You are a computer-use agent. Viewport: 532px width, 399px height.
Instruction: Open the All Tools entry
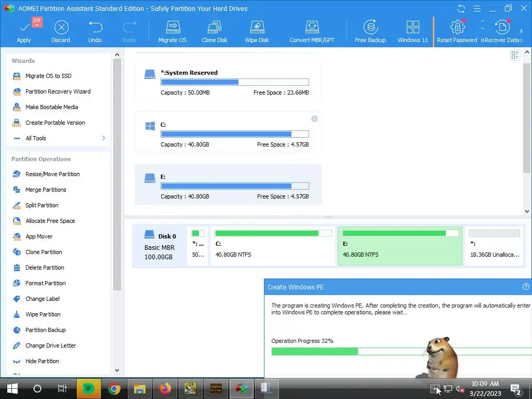point(36,138)
